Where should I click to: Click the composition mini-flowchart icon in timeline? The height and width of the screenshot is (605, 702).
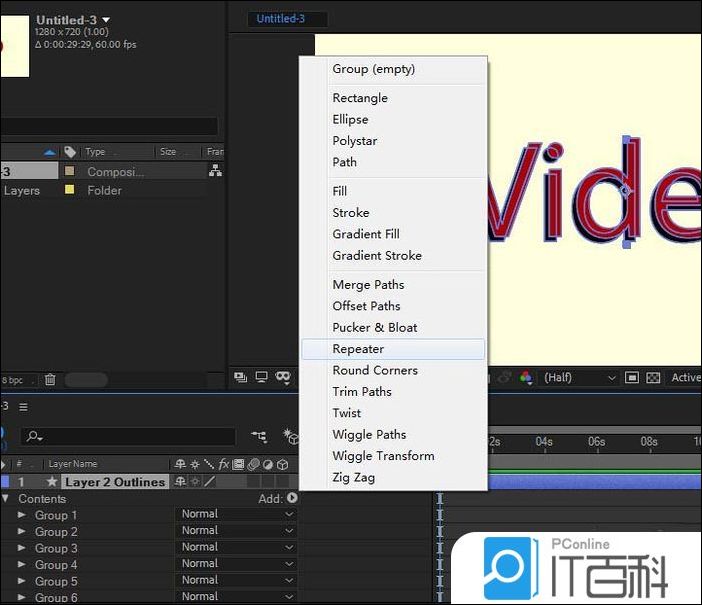click(x=260, y=437)
